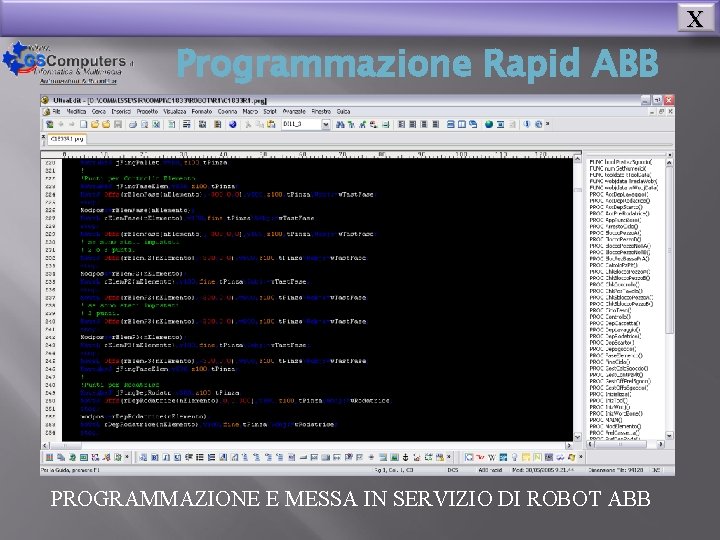Select the Controllo() entry in function list
The width and height of the screenshot is (720, 540).
click(x=611, y=317)
